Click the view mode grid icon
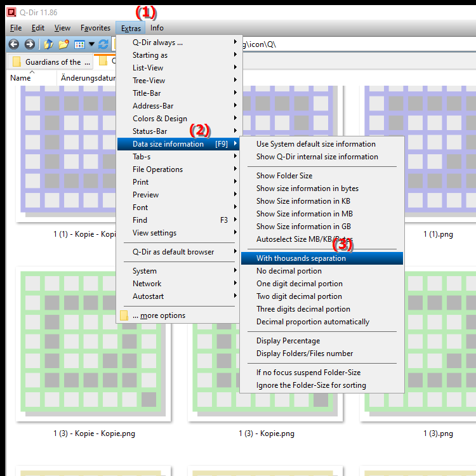Viewport: 476px width, 476px height. 79,44
